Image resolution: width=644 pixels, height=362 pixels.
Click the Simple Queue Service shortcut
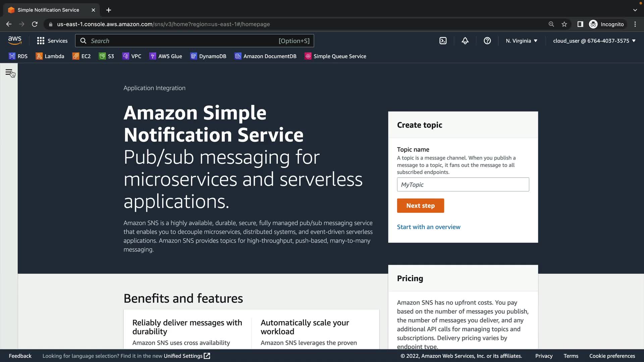point(335,56)
